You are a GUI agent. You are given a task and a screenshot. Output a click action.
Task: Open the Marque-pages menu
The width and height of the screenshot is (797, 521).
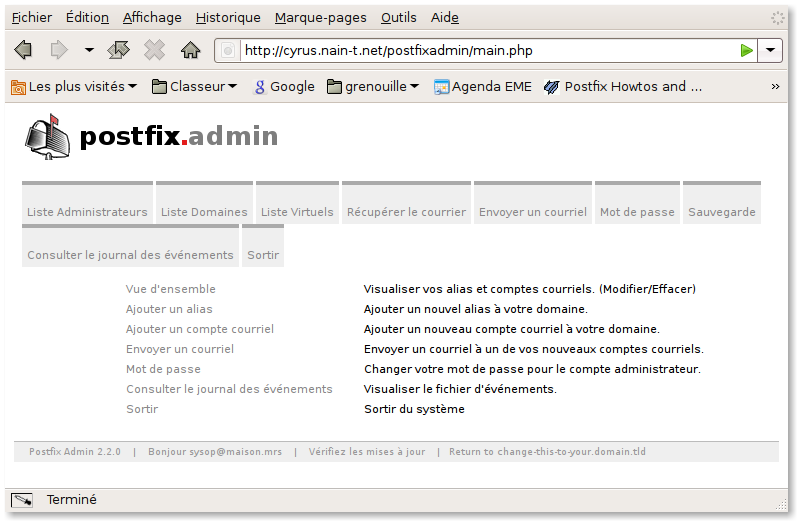[x=320, y=17]
